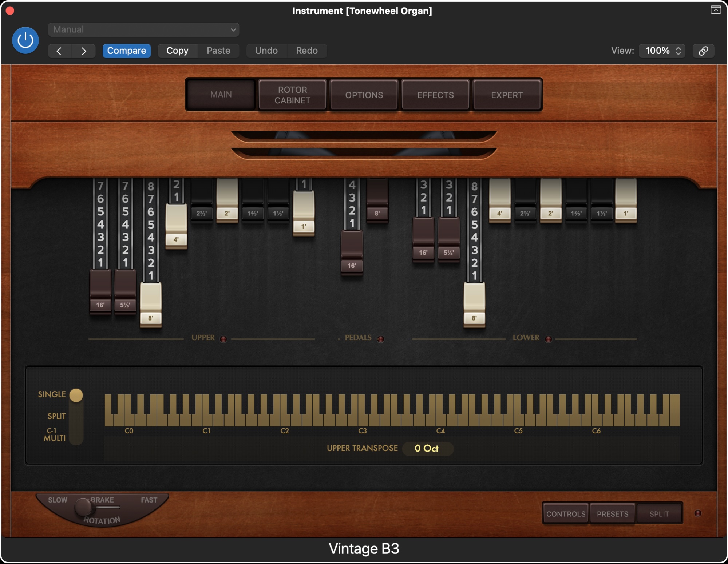Click the upper 16' drawbar handle
The image size is (728, 564).
point(100,291)
